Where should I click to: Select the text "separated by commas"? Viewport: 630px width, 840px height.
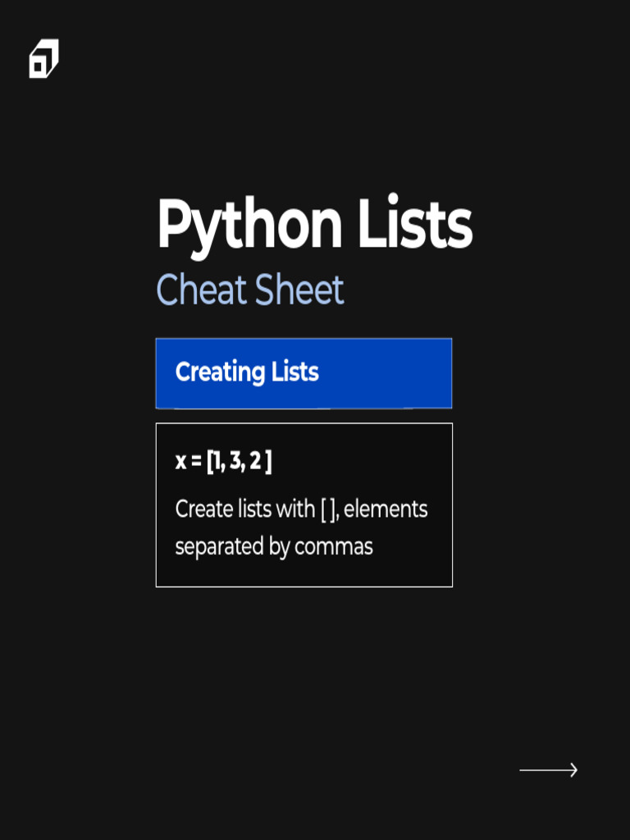(x=274, y=546)
